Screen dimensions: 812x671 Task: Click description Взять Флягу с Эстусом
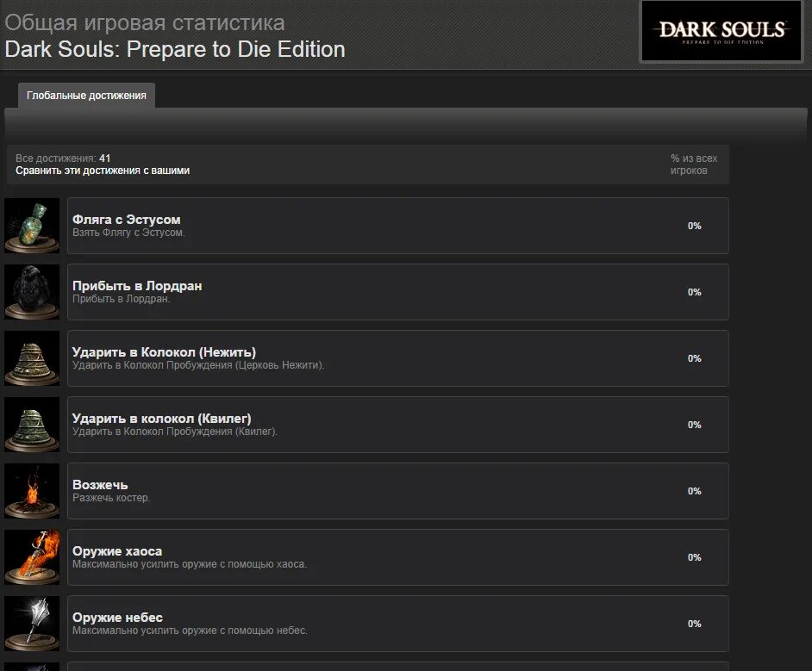[x=128, y=233]
